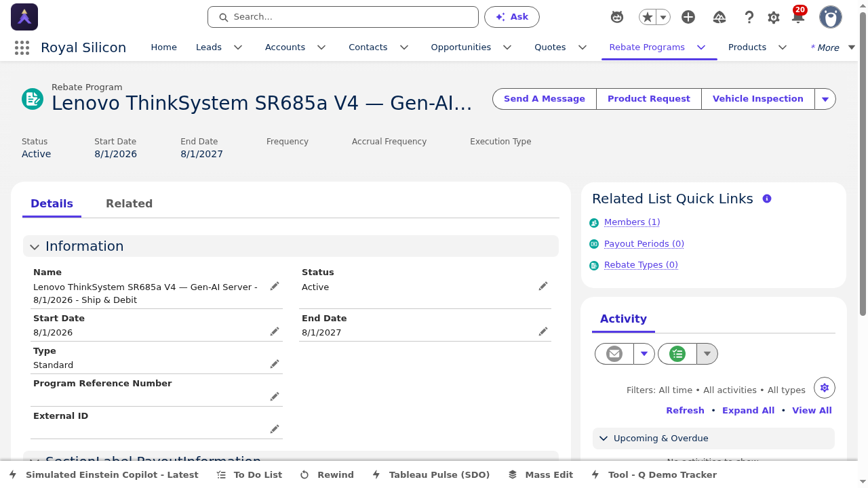Edit the End Date pencil icon
The width and height of the screenshot is (868, 488).
click(543, 331)
